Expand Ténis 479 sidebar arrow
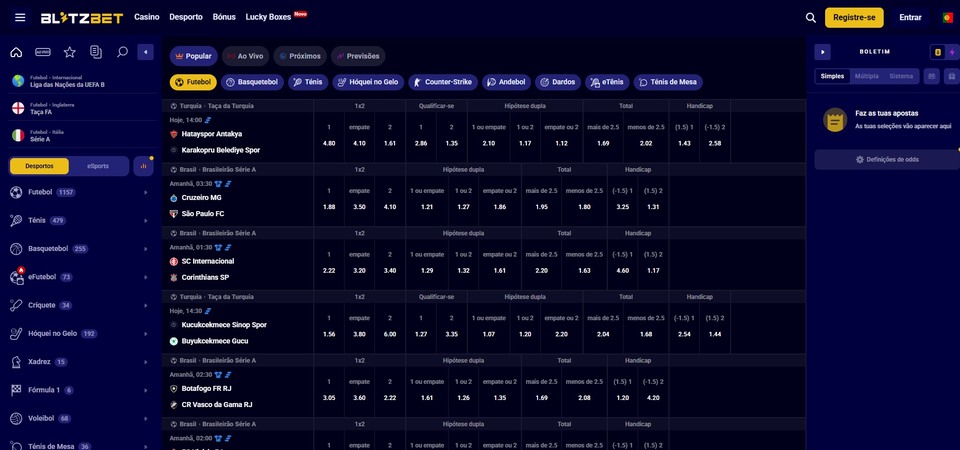The height and width of the screenshot is (450, 960). pyautogui.click(x=146, y=220)
